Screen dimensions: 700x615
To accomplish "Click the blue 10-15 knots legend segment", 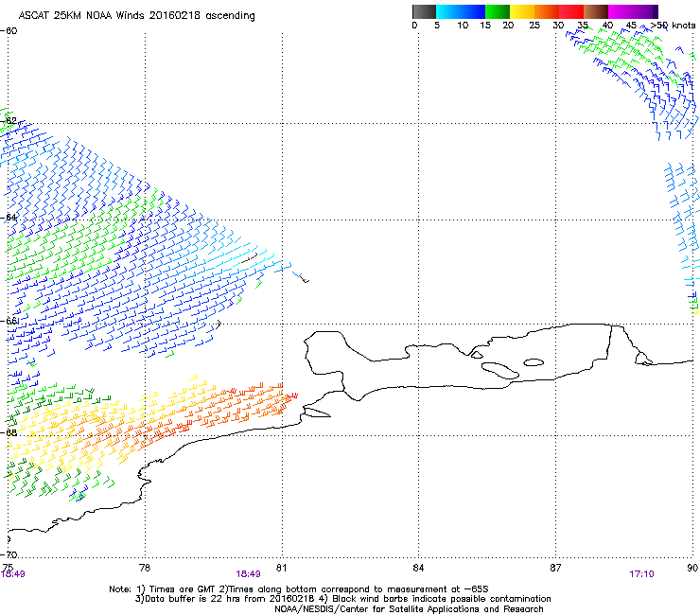I will tap(473, 11).
